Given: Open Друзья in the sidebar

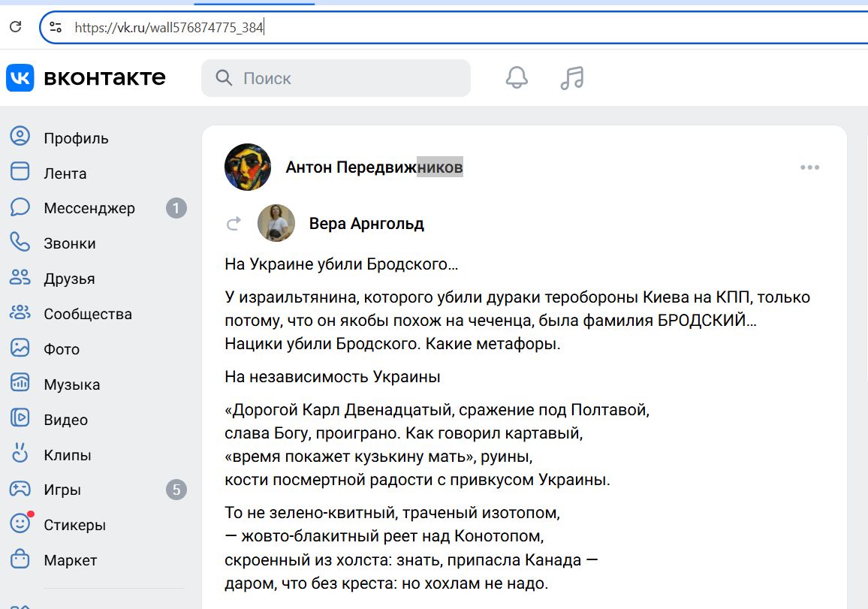Looking at the screenshot, I should [69, 279].
